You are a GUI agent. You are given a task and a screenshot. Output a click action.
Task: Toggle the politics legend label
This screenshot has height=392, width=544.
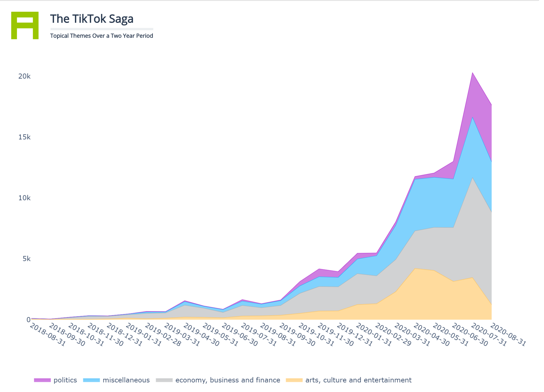pos(65,380)
